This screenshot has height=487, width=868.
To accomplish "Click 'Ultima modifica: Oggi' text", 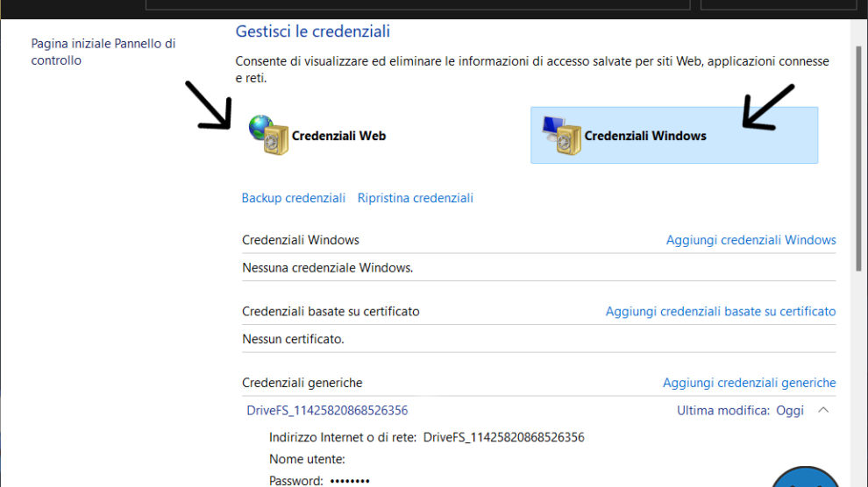I will tap(740, 410).
